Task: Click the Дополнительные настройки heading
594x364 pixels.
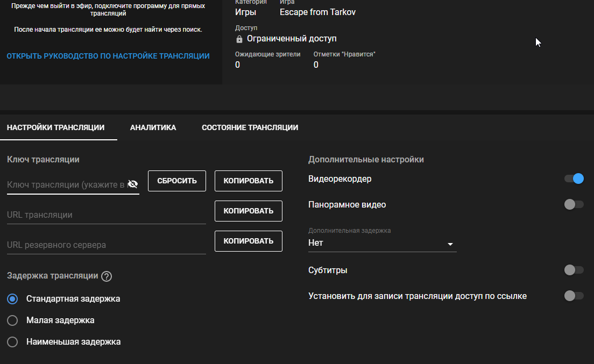Action: click(x=366, y=159)
